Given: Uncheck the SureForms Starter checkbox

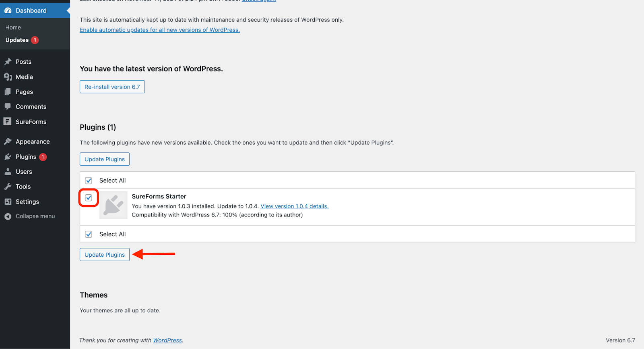Looking at the screenshot, I should coord(89,197).
